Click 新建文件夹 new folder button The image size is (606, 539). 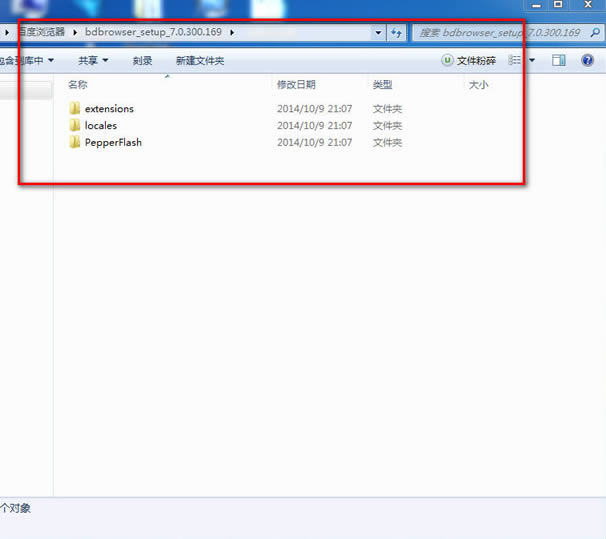click(200, 61)
